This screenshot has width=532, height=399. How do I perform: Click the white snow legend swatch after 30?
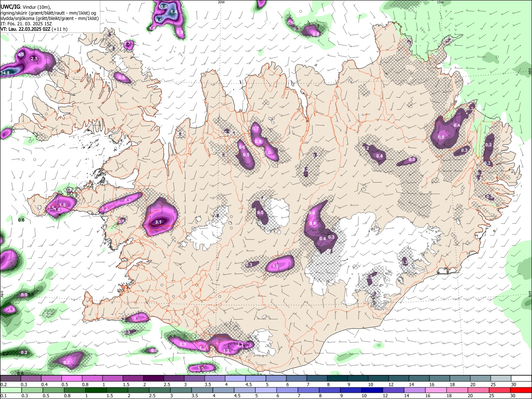coord(522,379)
